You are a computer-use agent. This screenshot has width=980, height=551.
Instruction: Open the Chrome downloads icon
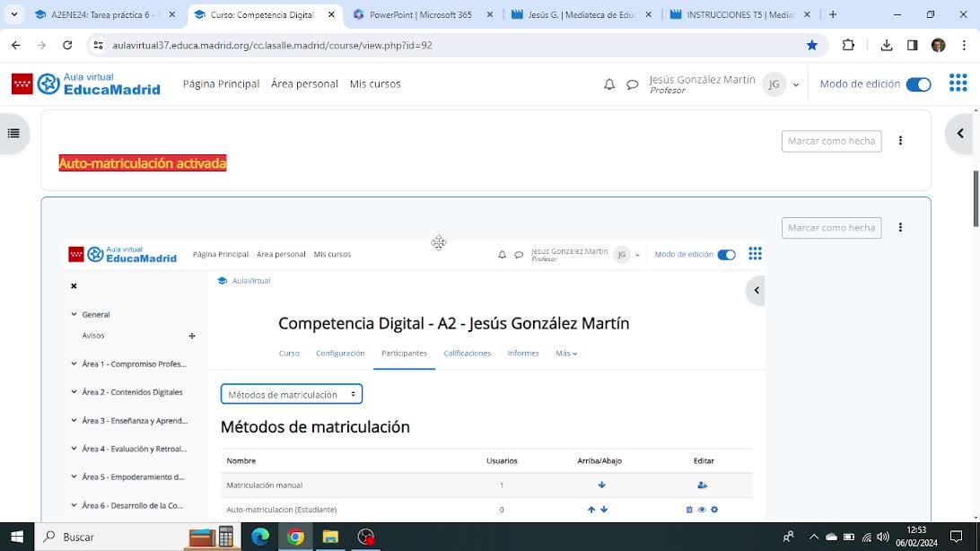point(887,45)
